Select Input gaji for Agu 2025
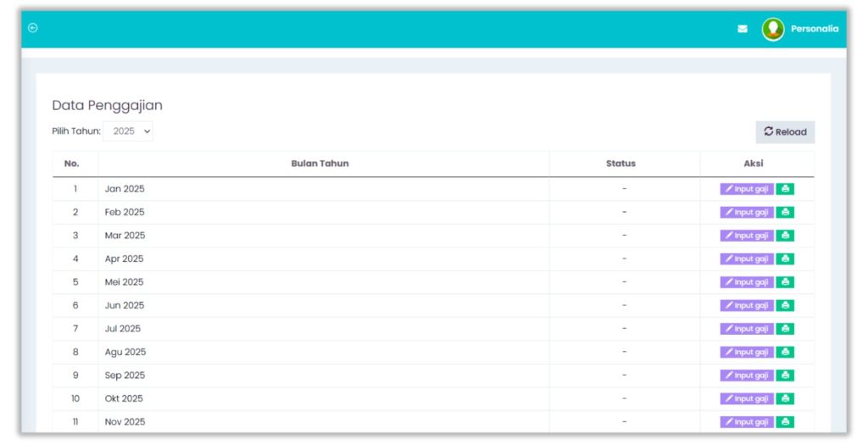This screenshot has height=445, width=868. [x=746, y=353]
